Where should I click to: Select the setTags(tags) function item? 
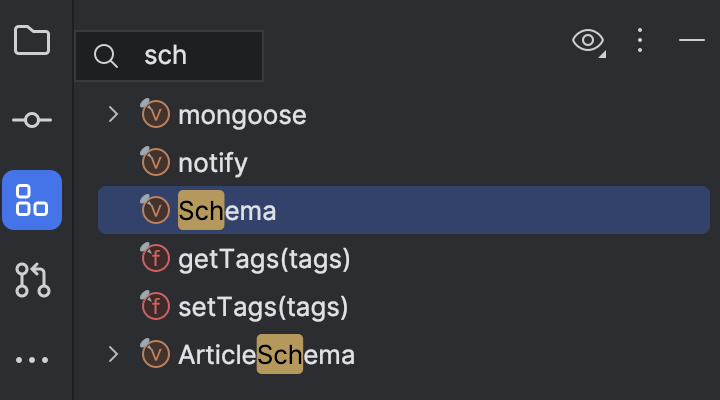coord(404,306)
